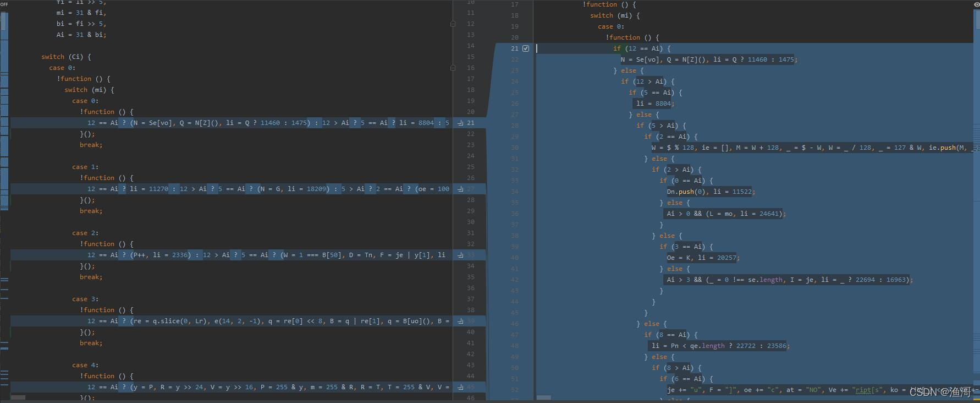Screen dimensions: 980x403
Task: Click 'if (8 == Ai) {' in the right pane
Action: 671,335
